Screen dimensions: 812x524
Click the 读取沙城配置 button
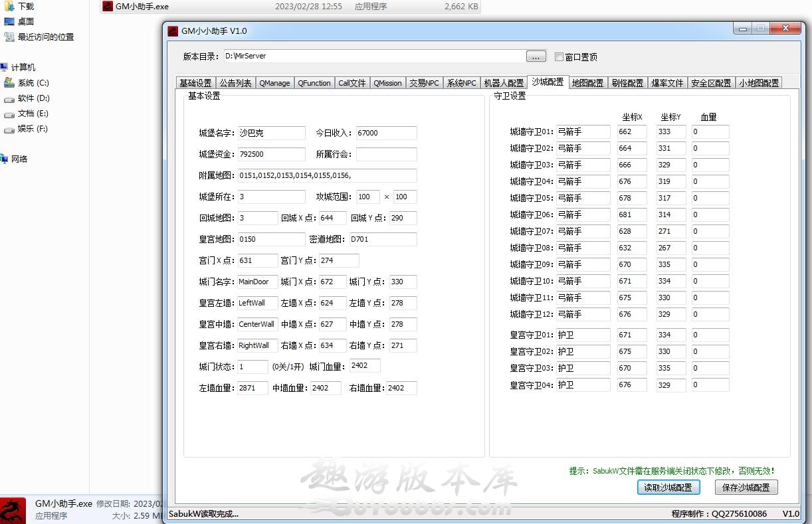[668, 487]
